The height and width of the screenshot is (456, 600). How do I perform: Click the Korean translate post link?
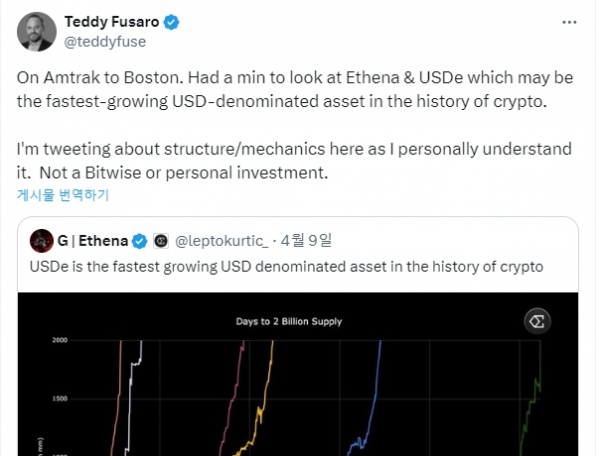click(x=63, y=195)
